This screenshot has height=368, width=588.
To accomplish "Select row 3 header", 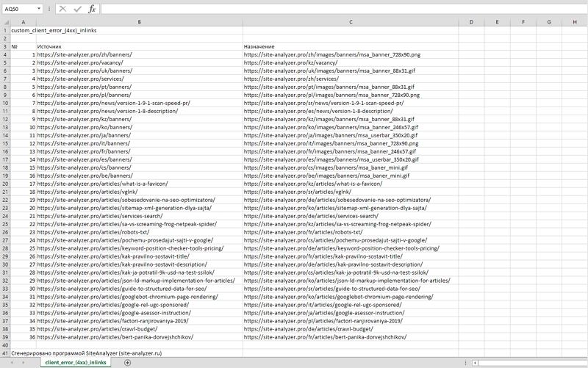I will (x=5, y=46).
